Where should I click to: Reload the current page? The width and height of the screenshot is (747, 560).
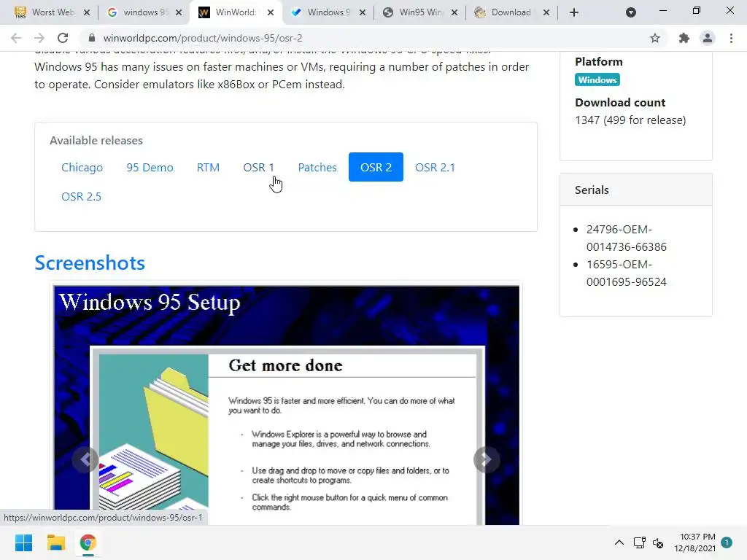pos(63,38)
